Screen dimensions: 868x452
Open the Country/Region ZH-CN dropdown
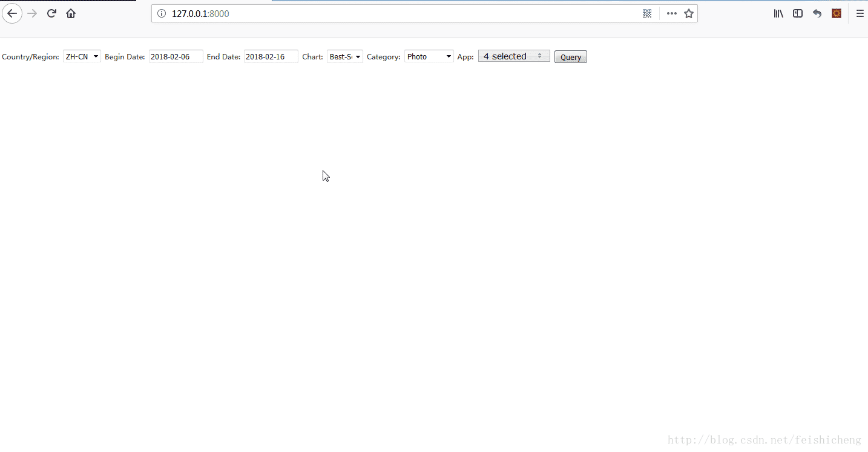[x=82, y=56]
